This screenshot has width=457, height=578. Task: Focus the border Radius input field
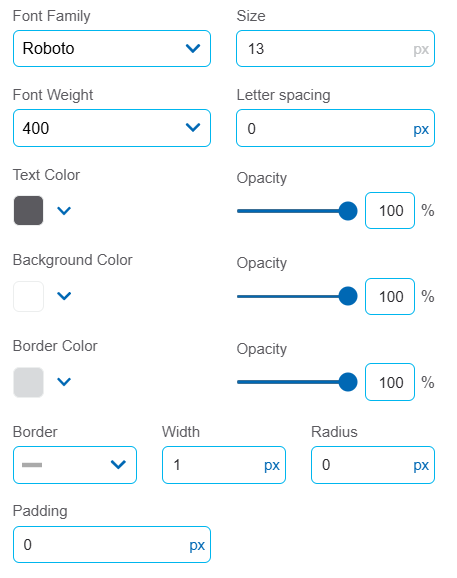tap(373, 465)
